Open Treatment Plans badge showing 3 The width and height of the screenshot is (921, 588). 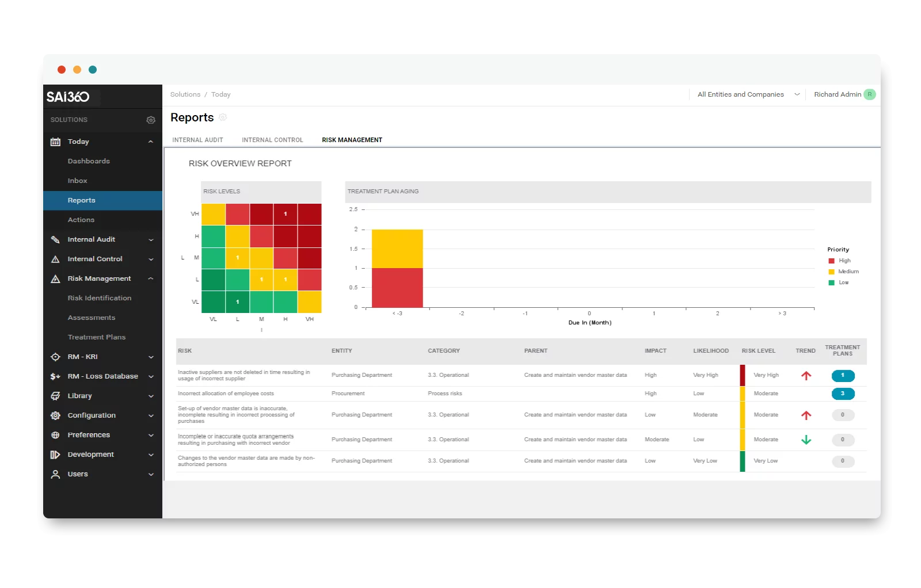coord(843,394)
